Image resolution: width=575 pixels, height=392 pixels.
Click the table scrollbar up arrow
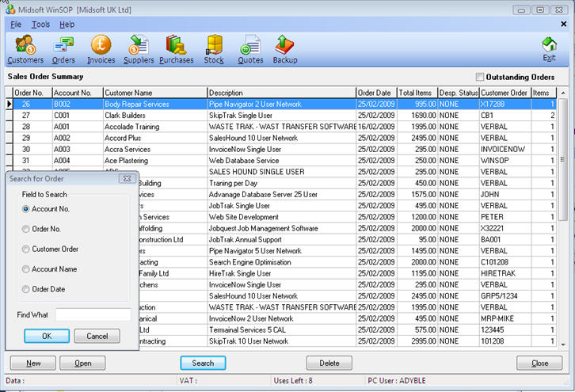tap(563, 93)
